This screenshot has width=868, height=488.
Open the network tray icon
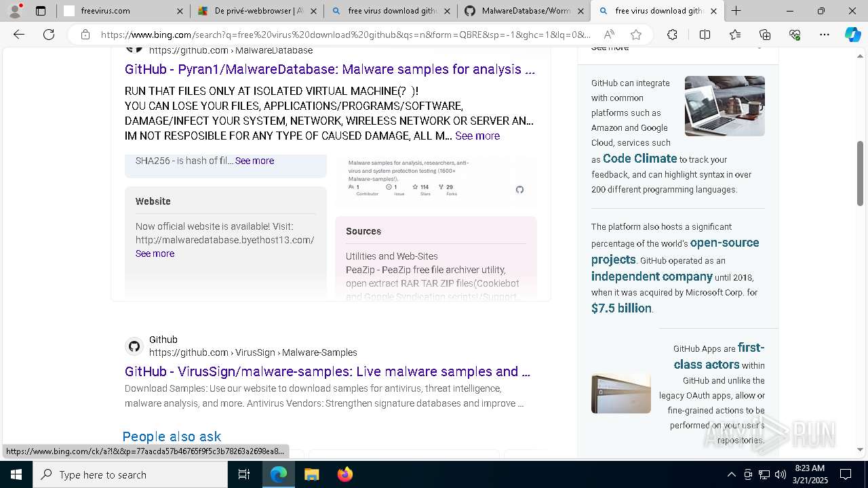764,474
